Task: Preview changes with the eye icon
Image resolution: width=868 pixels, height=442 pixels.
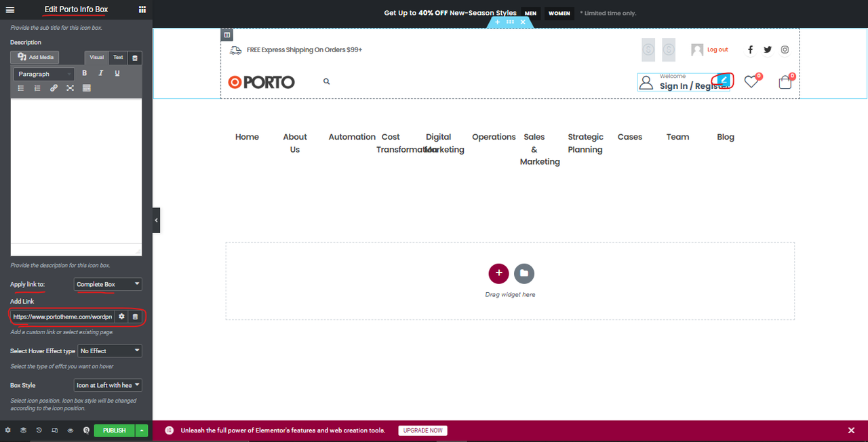Action: [x=71, y=430]
